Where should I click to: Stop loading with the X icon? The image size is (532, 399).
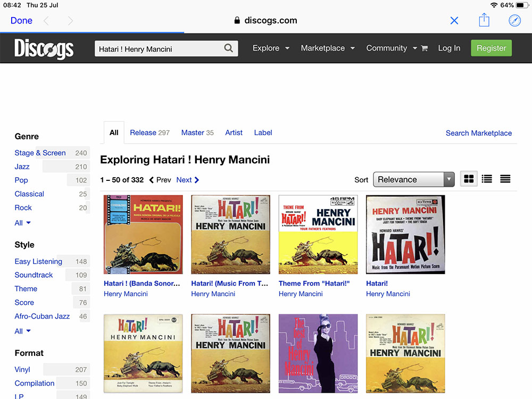(x=454, y=20)
